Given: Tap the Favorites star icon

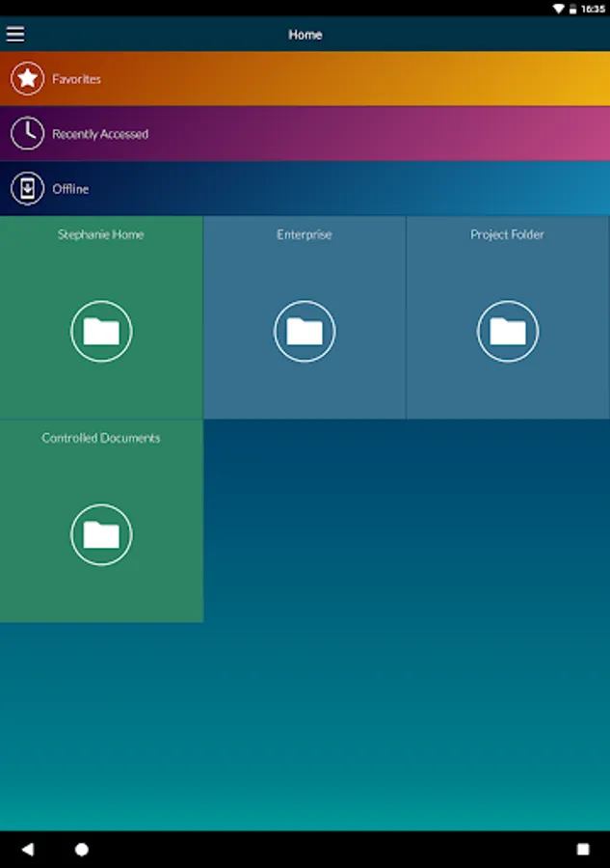Looking at the screenshot, I should (27, 79).
